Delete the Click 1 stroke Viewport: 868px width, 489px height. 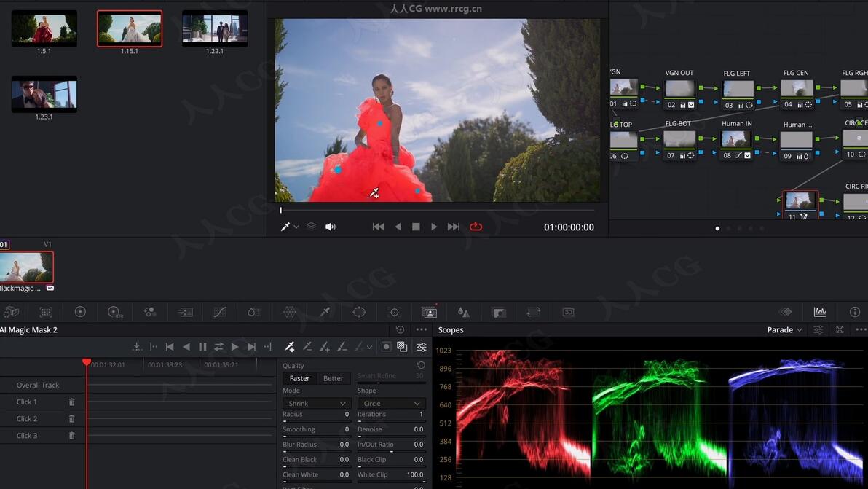coord(72,402)
